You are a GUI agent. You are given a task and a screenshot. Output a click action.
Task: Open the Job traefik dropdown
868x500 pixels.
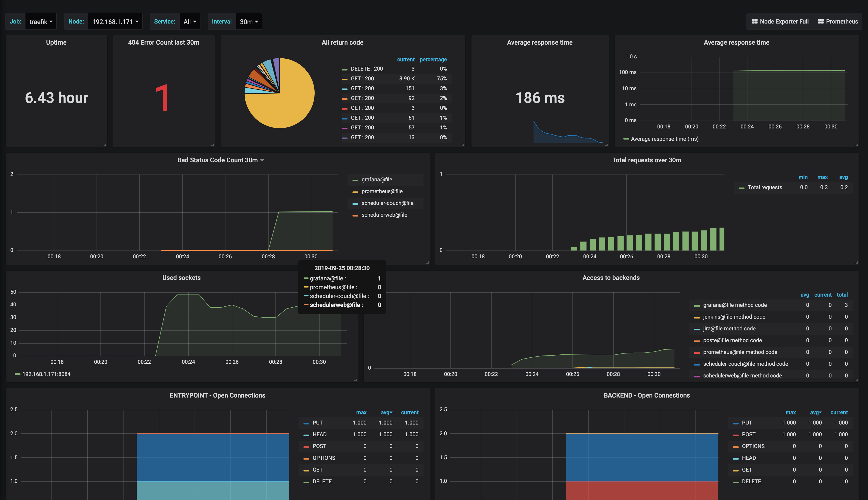click(41, 22)
